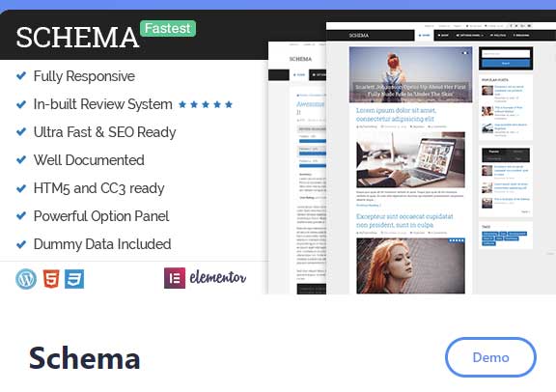
Task: Click the Schema theme title
Action: (85, 358)
